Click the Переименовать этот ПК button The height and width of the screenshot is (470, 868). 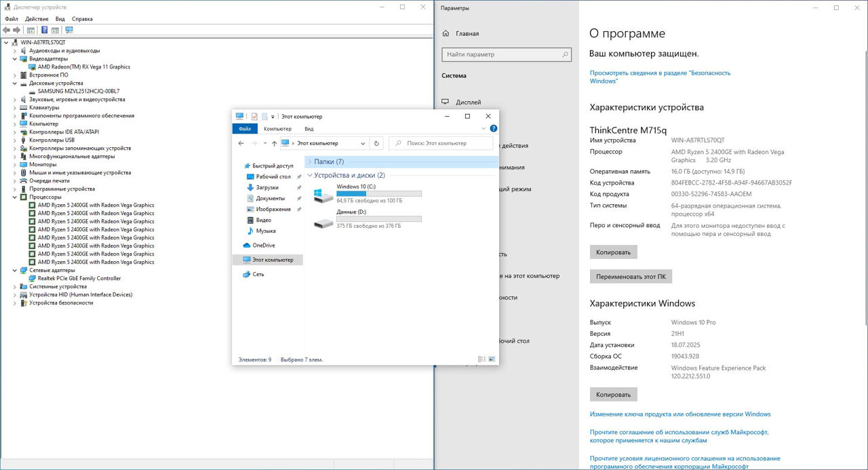point(630,277)
